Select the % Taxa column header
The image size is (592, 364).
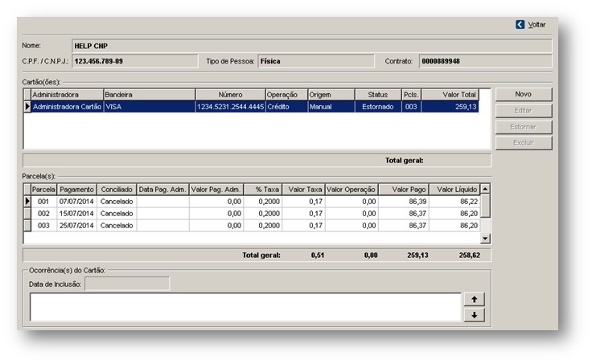(x=263, y=190)
